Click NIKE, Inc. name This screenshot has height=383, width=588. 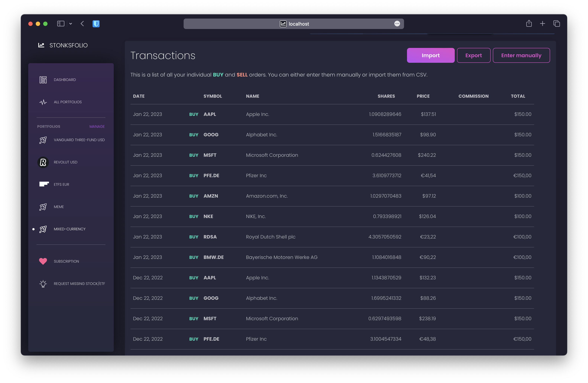pos(256,217)
